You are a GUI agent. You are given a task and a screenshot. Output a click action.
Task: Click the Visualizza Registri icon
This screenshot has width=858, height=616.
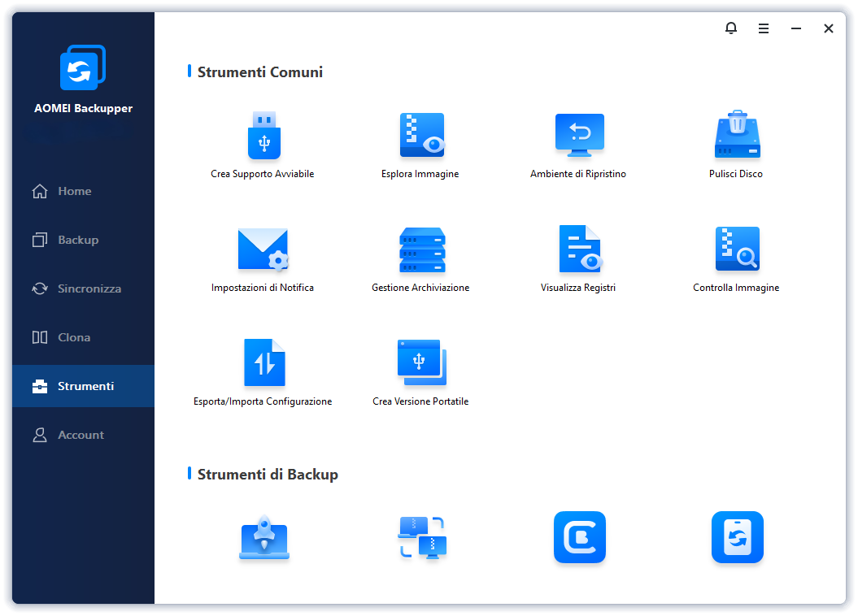579,249
